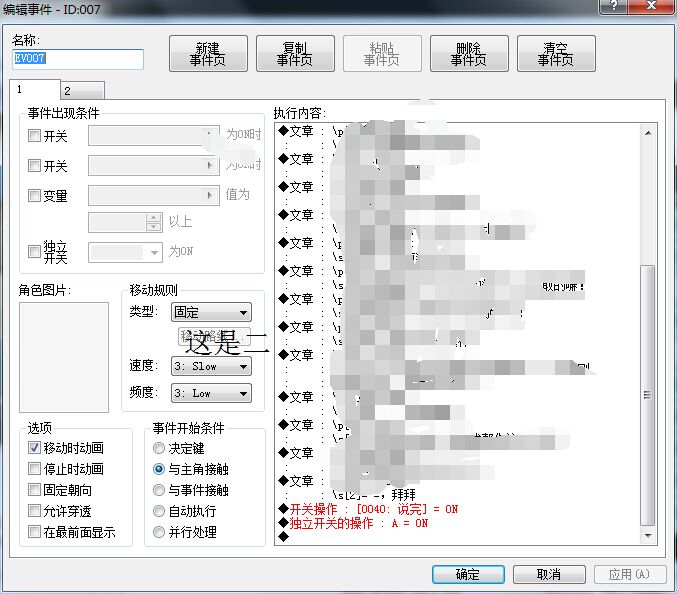The image size is (677, 594).
Task: Check the 在最前面显示 option
Action: pos(34,531)
